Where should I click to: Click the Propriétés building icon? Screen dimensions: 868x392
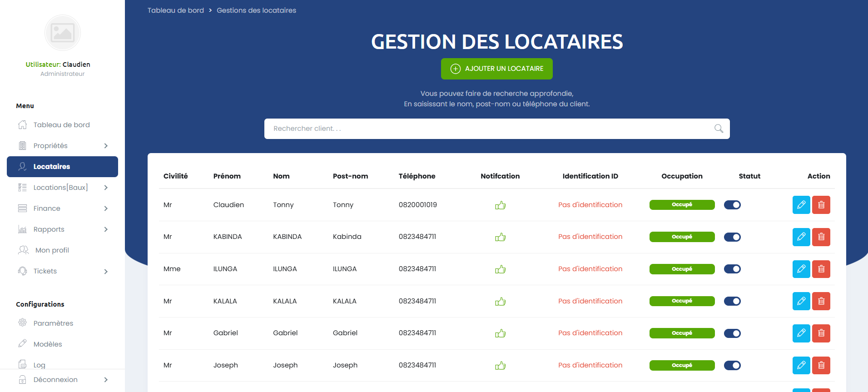coord(22,146)
